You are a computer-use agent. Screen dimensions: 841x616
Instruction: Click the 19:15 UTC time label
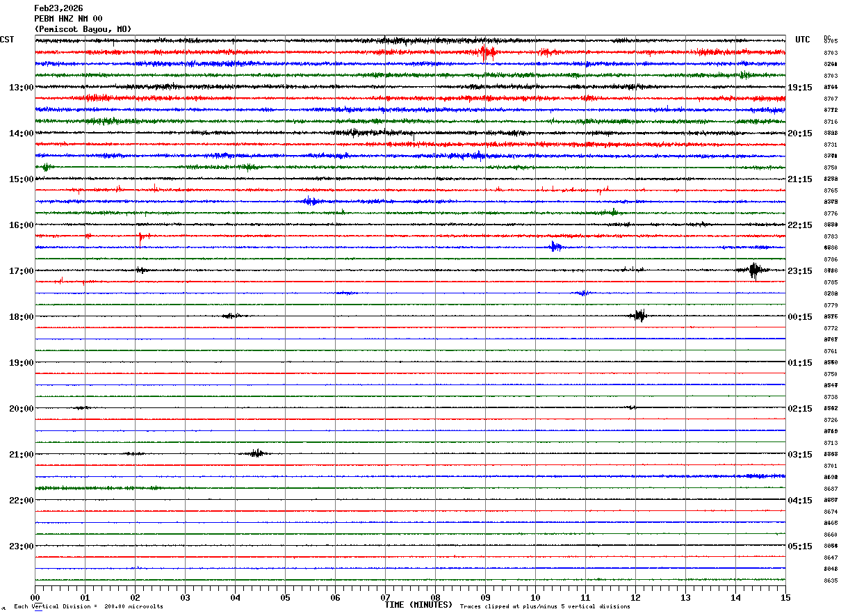tap(800, 88)
